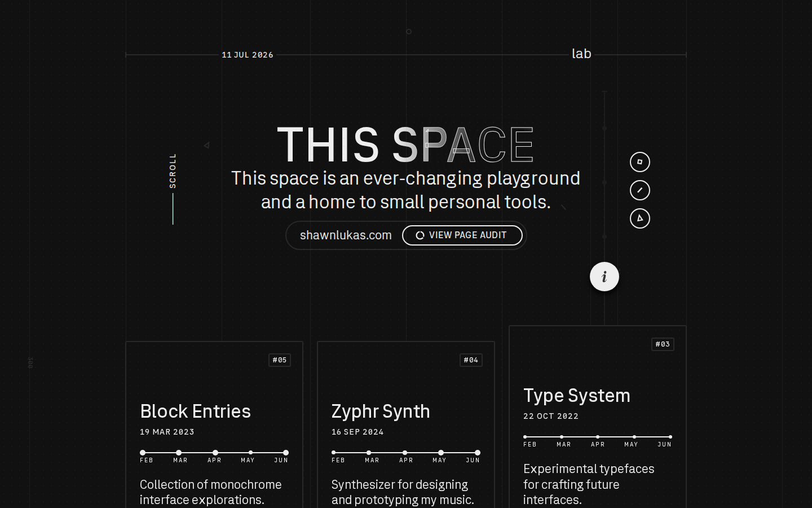The height and width of the screenshot is (508, 812).
Task: Click the vertical SCROLL indicator label
Action: click(173, 170)
